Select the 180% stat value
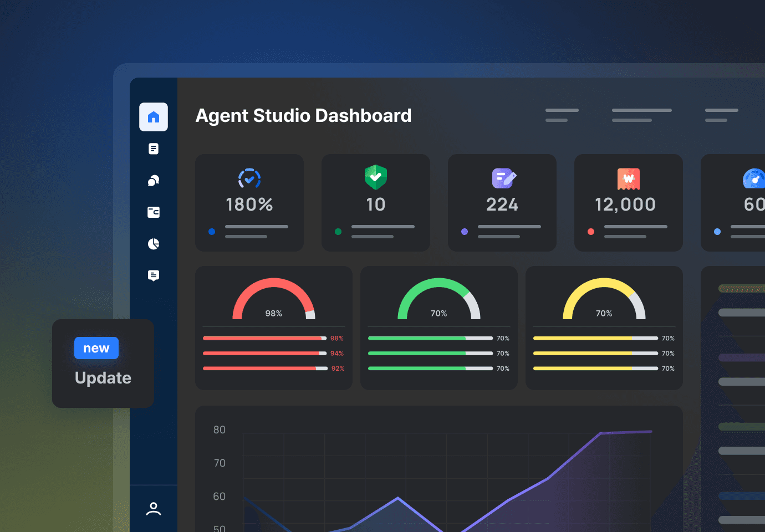 (249, 204)
